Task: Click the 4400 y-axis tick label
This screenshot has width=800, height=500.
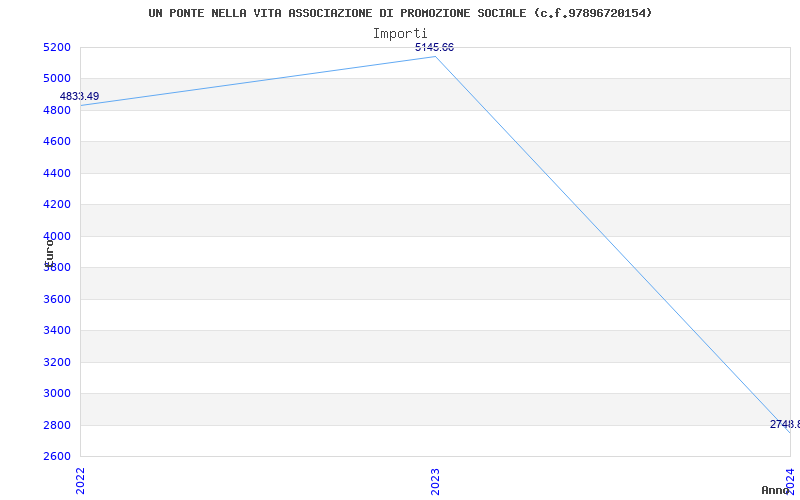Action: (x=57, y=173)
